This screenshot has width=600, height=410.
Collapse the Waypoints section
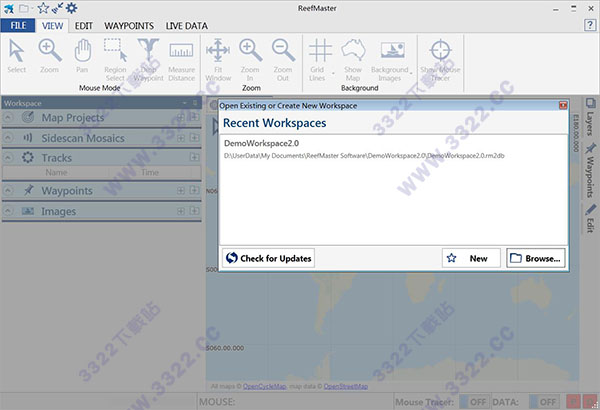[x=8, y=190]
